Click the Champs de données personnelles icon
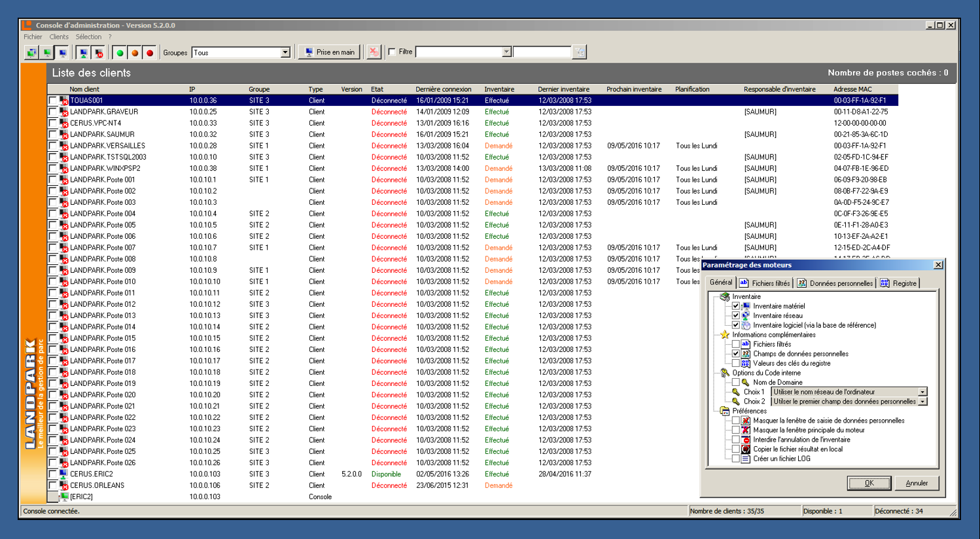Screen dimensions: 980x539 746,354
